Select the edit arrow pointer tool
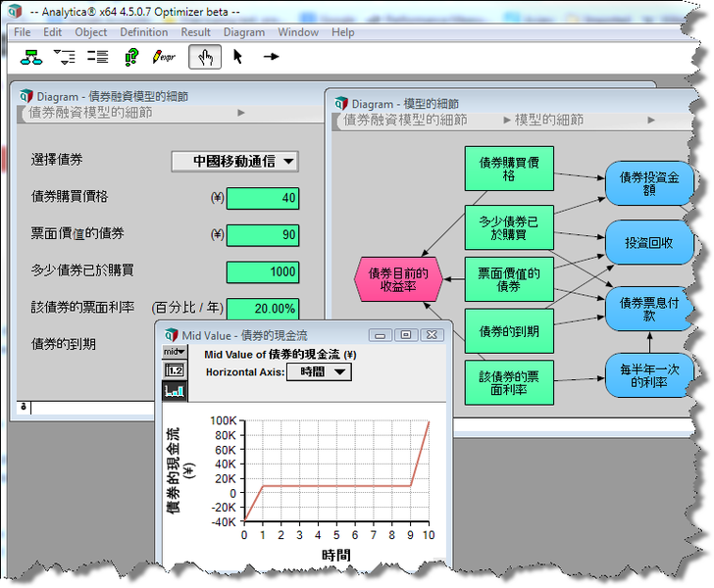The height and width of the screenshot is (588, 714). (x=237, y=57)
